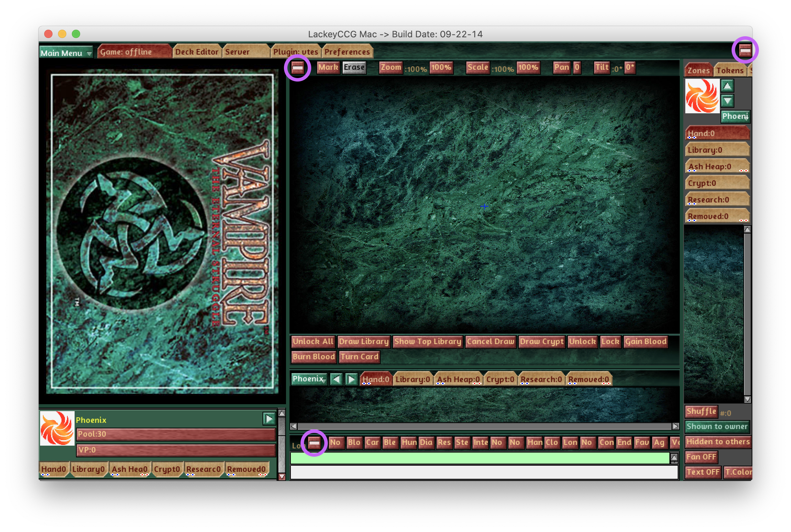Open the Main Menu dropdown

66,53
